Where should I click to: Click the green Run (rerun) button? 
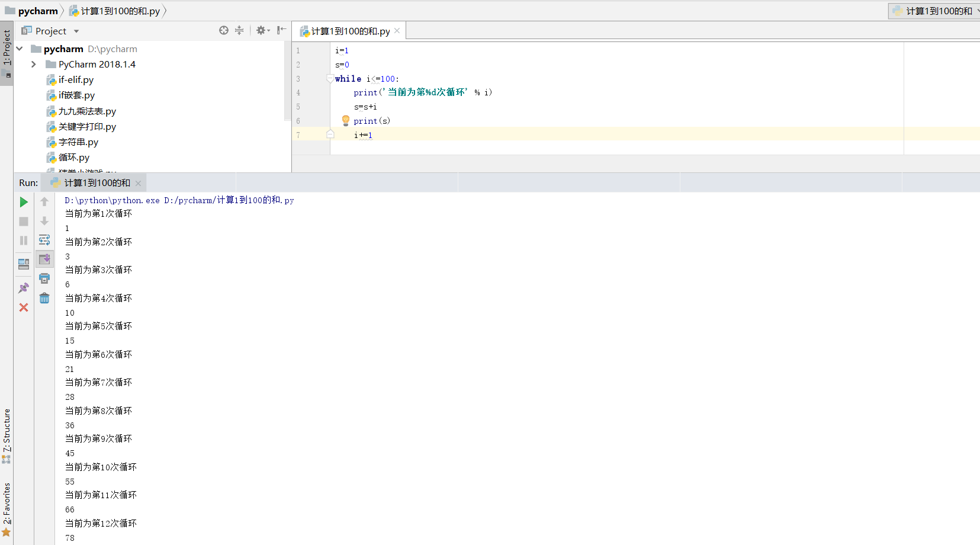pos(24,202)
